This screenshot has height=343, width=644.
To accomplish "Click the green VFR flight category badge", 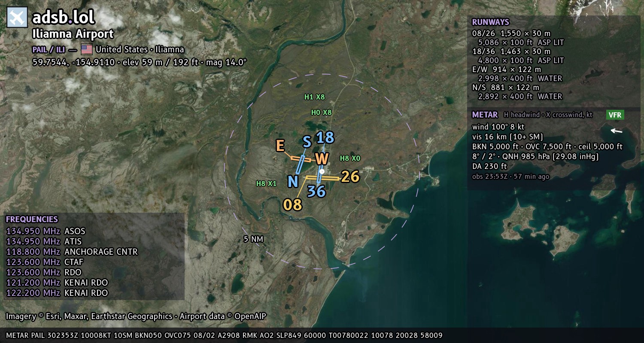I will [x=615, y=115].
